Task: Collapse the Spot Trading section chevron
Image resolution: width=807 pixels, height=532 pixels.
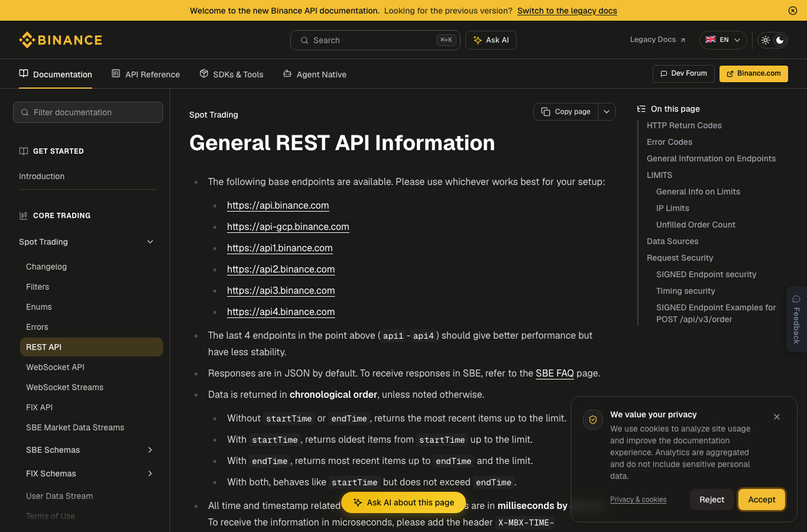Action: pos(150,242)
